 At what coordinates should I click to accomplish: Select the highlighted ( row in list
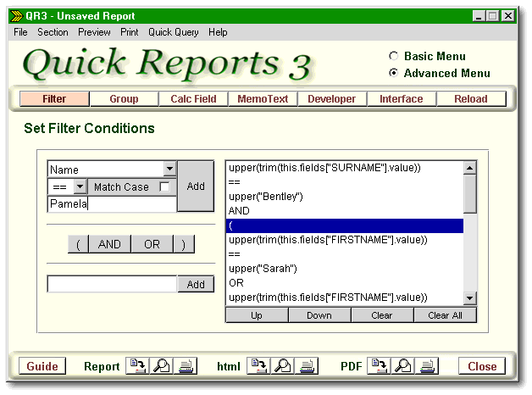pos(345,225)
